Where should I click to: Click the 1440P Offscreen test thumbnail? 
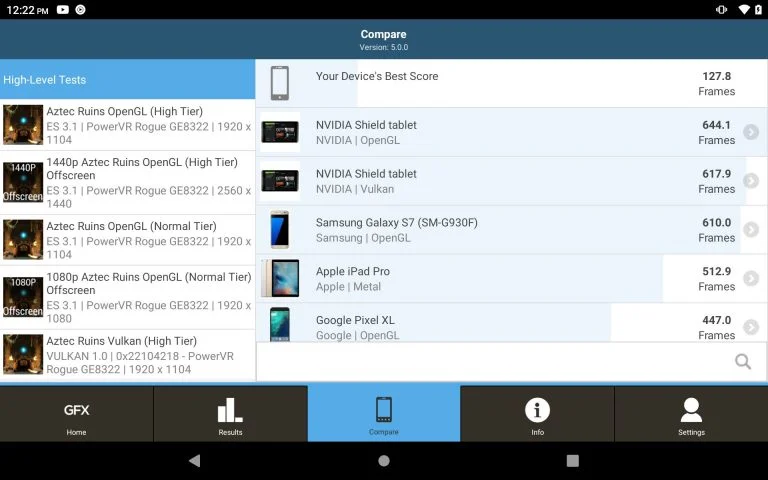pyautogui.click(x=23, y=182)
